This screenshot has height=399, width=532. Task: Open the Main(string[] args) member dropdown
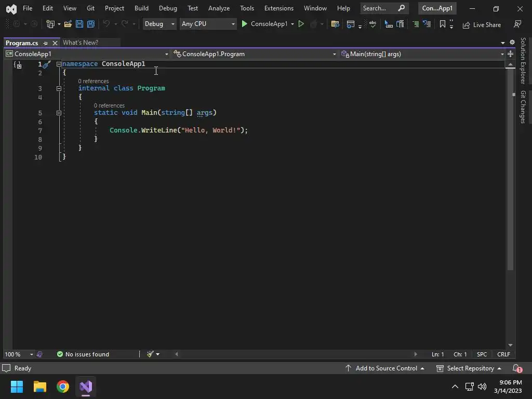pyautogui.click(x=422, y=54)
